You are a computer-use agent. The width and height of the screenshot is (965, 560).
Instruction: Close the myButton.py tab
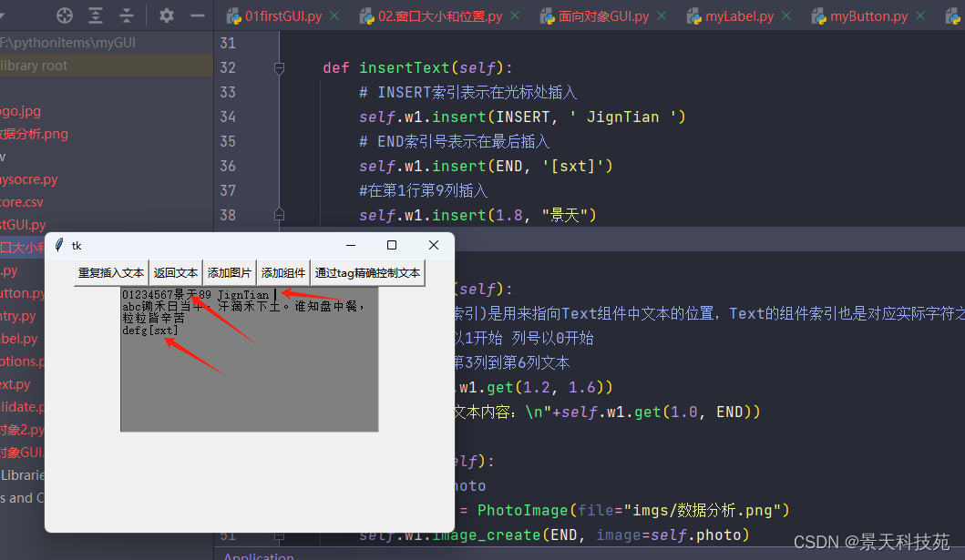[920, 15]
